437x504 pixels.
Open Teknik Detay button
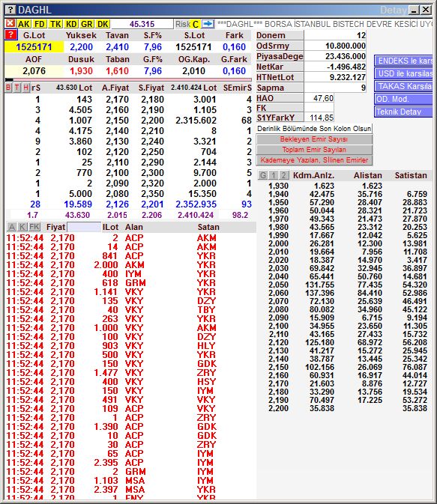(403, 112)
